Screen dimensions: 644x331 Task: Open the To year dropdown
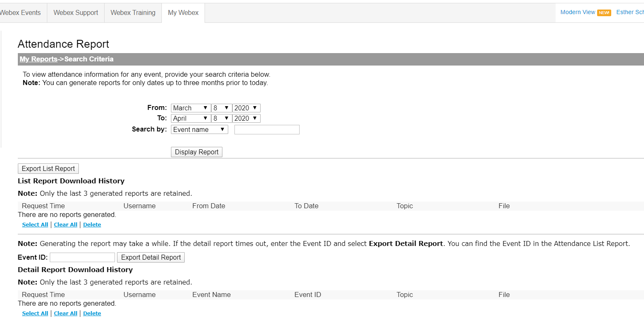246,118
